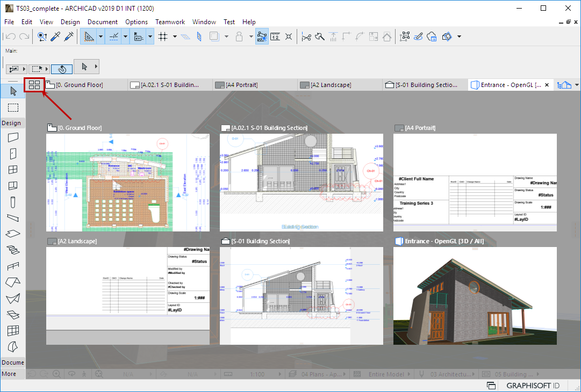The image size is (581, 392).
Task: Select the Wall tool
Action: click(x=13, y=137)
